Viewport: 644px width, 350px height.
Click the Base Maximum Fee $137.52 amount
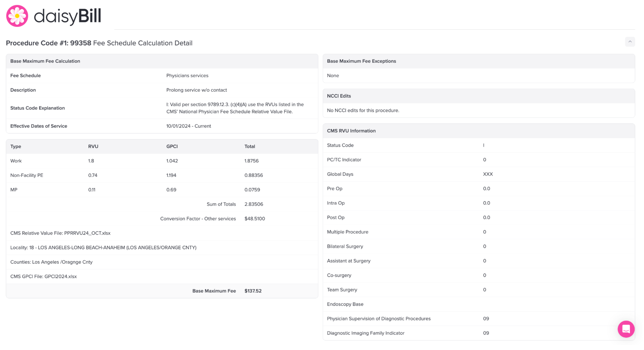[253, 291]
